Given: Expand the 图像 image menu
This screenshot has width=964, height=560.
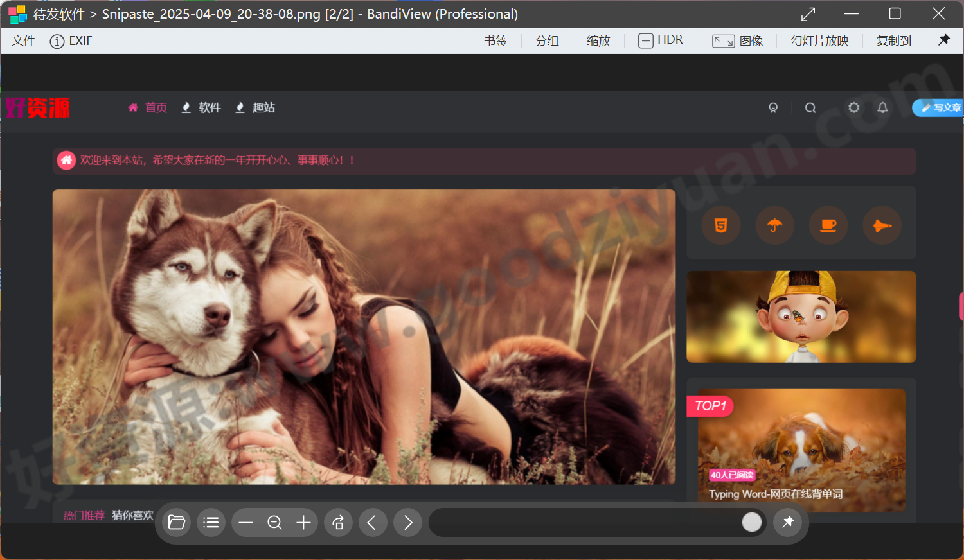Looking at the screenshot, I should [738, 40].
